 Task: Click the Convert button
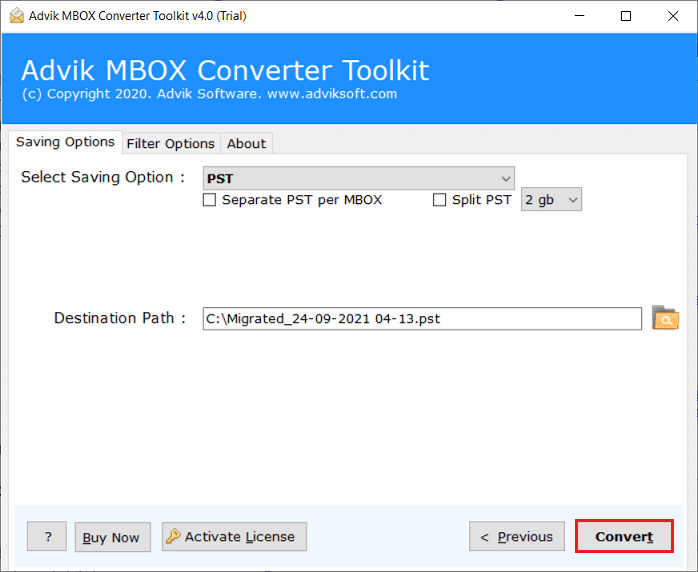(624, 536)
